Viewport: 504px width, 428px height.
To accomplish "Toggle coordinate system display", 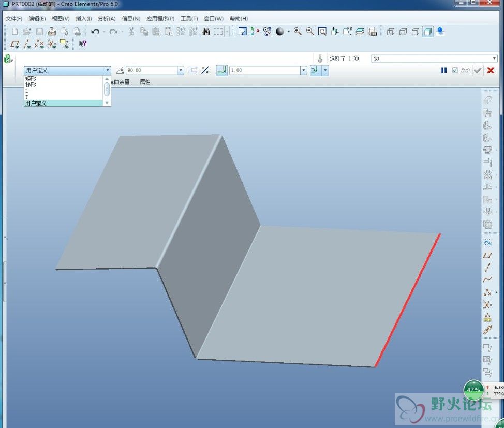I will point(52,44).
